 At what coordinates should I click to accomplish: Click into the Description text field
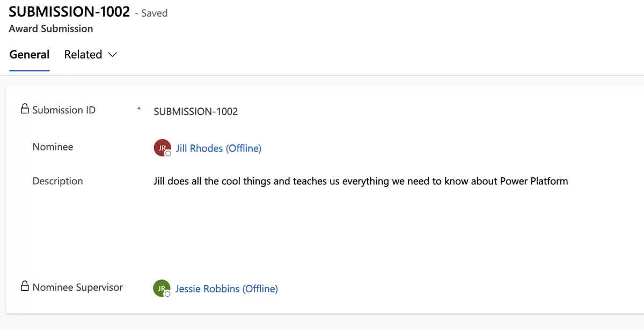pyautogui.click(x=361, y=181)
